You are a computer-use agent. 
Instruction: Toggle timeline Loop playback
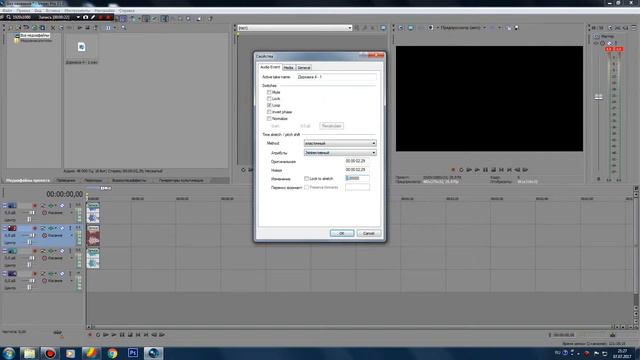tap(98, 335)
